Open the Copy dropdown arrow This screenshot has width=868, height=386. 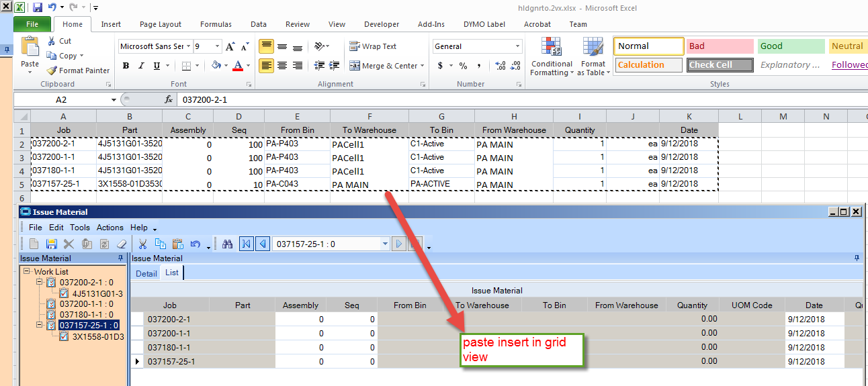pyautogui.click(x=81, y=56)
